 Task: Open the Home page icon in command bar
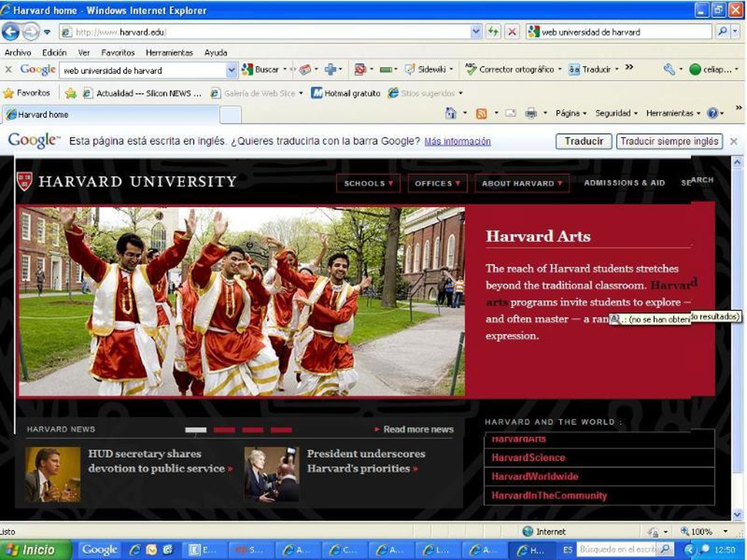point(451,113)
